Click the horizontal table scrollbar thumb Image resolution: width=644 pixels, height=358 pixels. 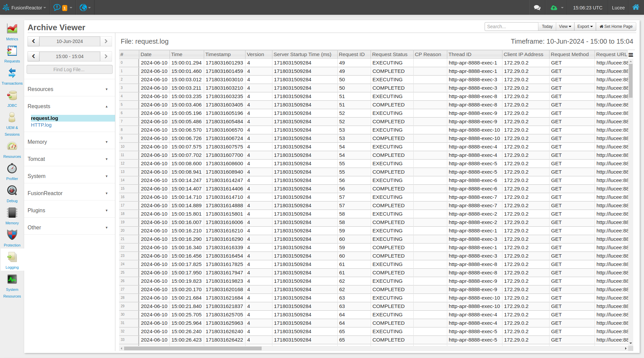tap(193, 348)
